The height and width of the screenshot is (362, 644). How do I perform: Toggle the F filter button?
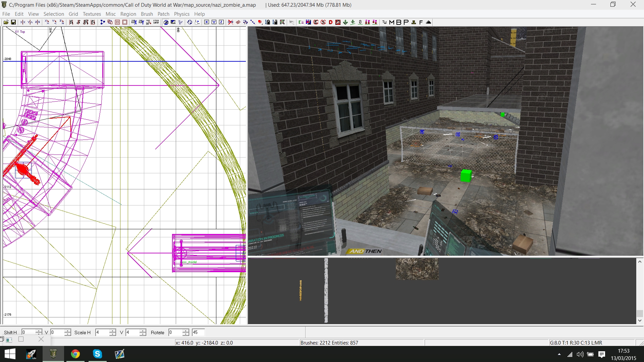(421, 22)
